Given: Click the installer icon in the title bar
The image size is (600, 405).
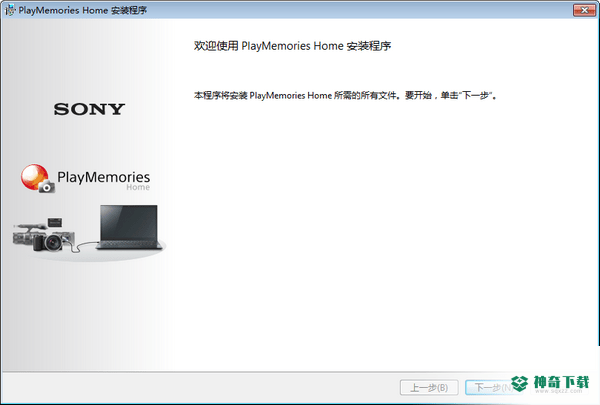Looking at the screenshot, I should pyautogui.click(x=10, y=10).
